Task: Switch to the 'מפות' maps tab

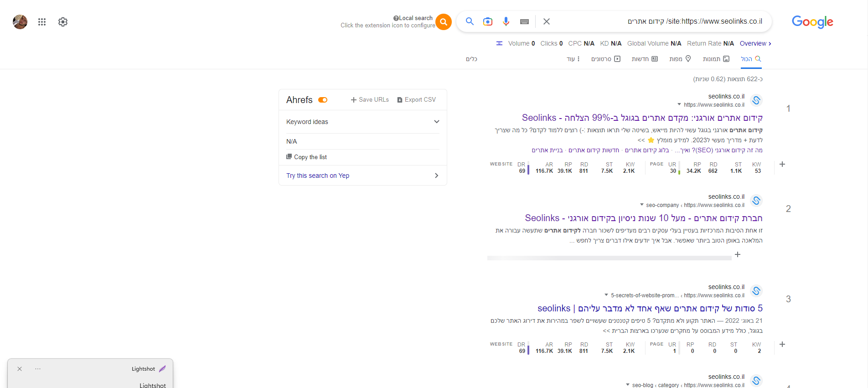Action: tap(680, 59)
